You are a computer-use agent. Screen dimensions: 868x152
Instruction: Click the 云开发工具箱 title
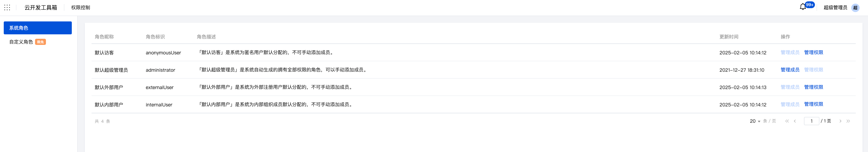[41, 7]
